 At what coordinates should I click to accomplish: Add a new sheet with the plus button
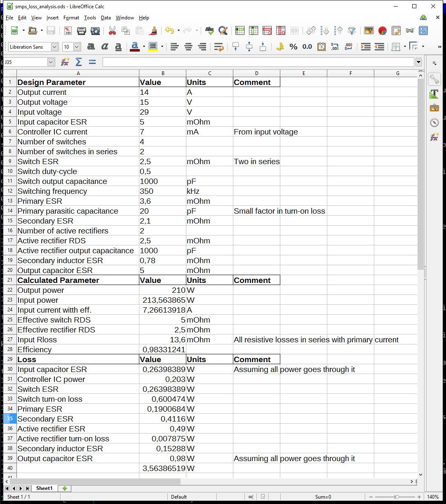[x=64, y=488]
